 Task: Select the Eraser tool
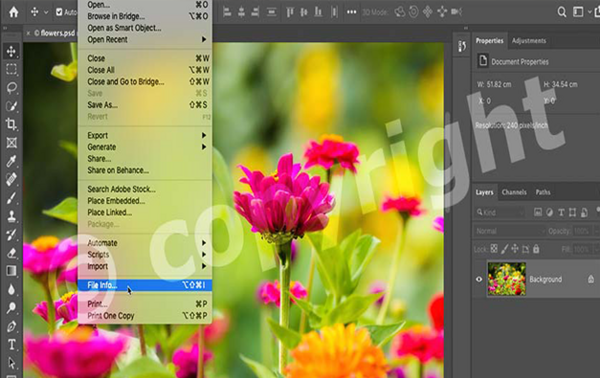click(x=11, y=253)
